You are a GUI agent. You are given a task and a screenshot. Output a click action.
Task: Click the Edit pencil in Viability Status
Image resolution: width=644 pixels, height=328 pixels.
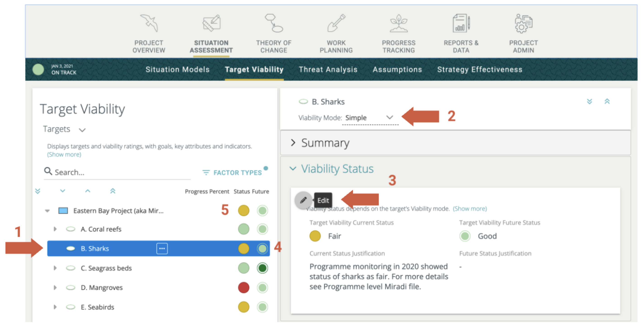tap(303, 200)
